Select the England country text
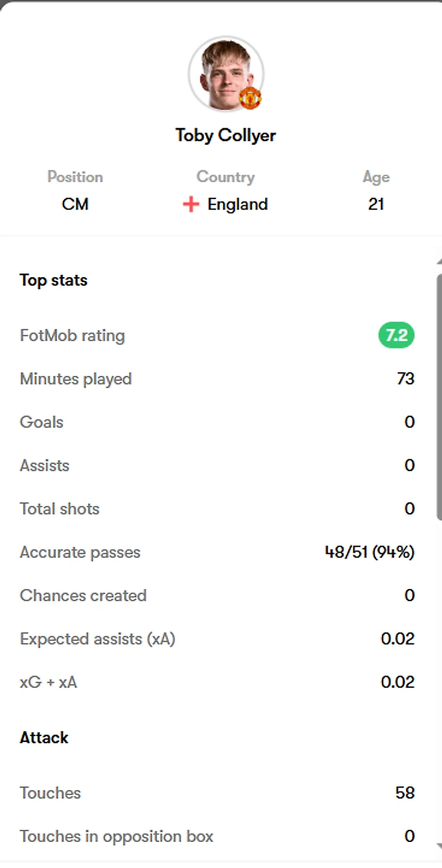The image size is (442, 868). pyautogui.click(x=237, y=205)
